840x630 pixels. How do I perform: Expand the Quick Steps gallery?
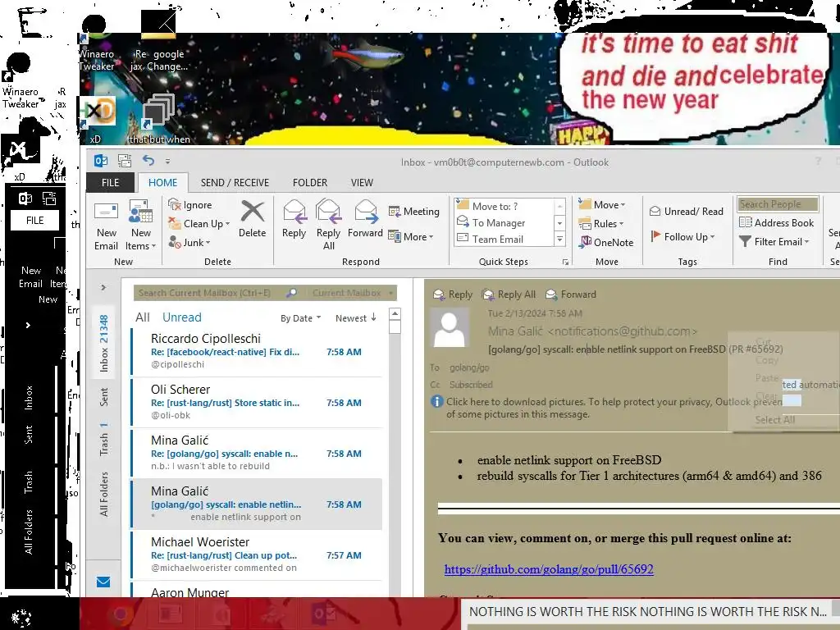tap(559, 240)
